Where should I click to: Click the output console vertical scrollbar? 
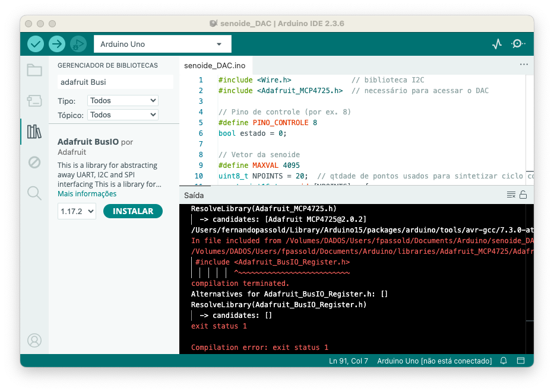(530, 279)
